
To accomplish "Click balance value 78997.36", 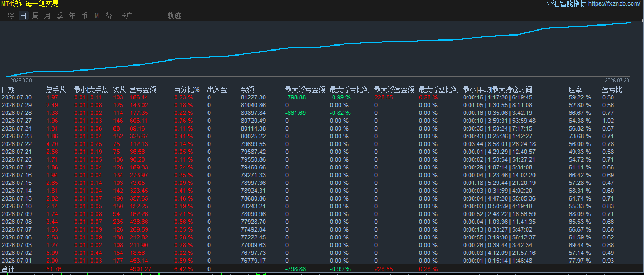I will 253,183.
